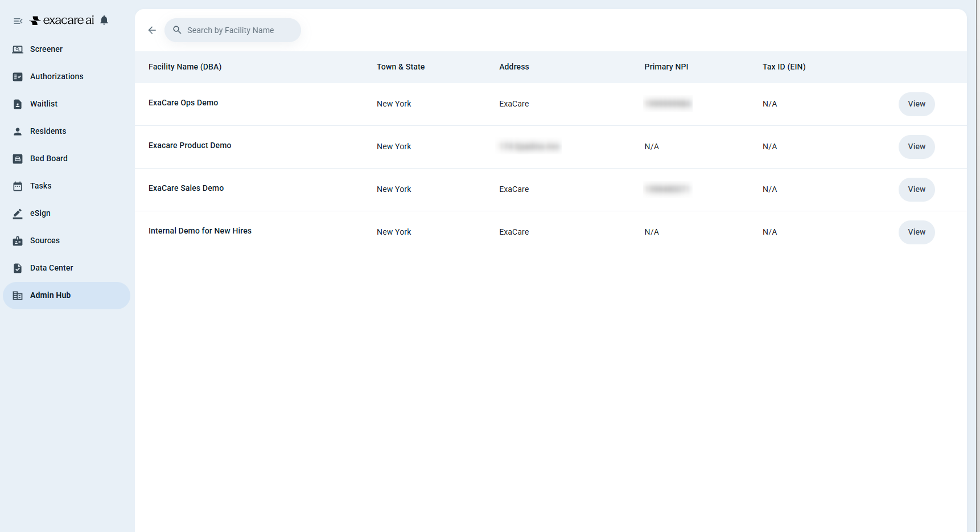Click New York in Exacare Product Demo row
This screenshot has width=980, height=532.
pyautogui.click(x=394, y=146)
